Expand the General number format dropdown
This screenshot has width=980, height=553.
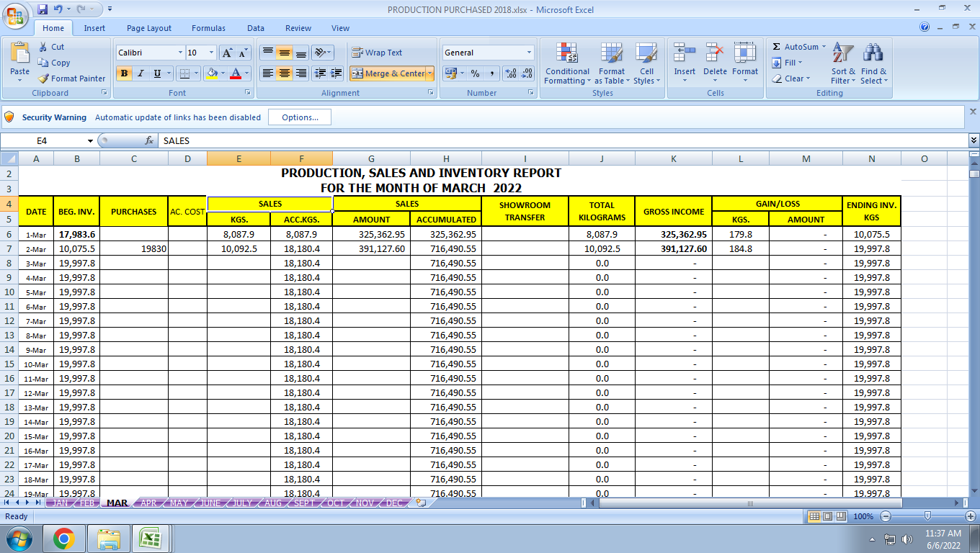(529, 53)
